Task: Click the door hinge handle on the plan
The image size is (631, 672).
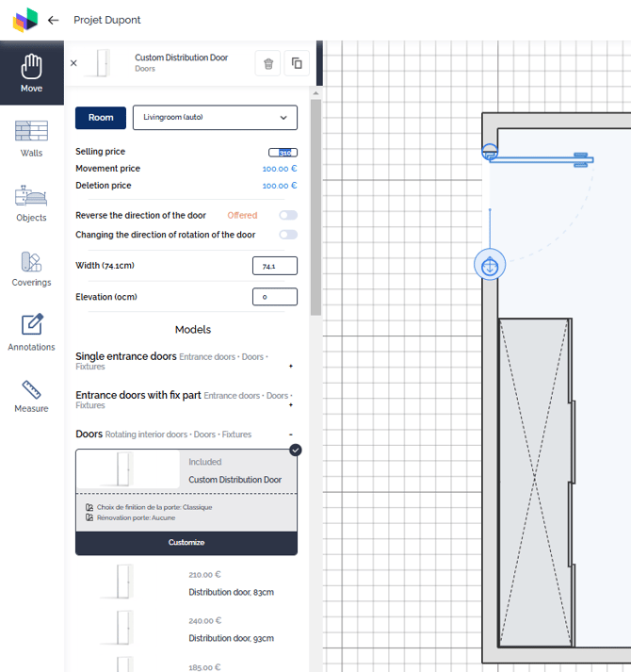Action: click(x=490, y=152)
